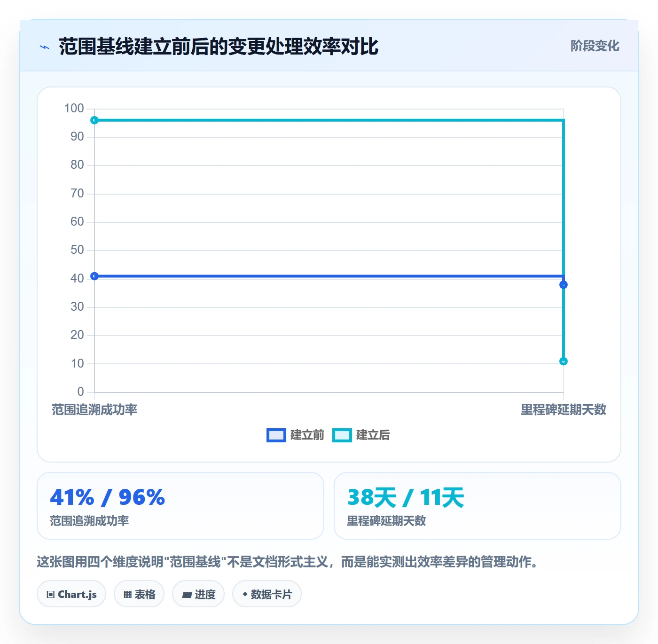Click the Chart.js chip square icon

tap(51, 595)
